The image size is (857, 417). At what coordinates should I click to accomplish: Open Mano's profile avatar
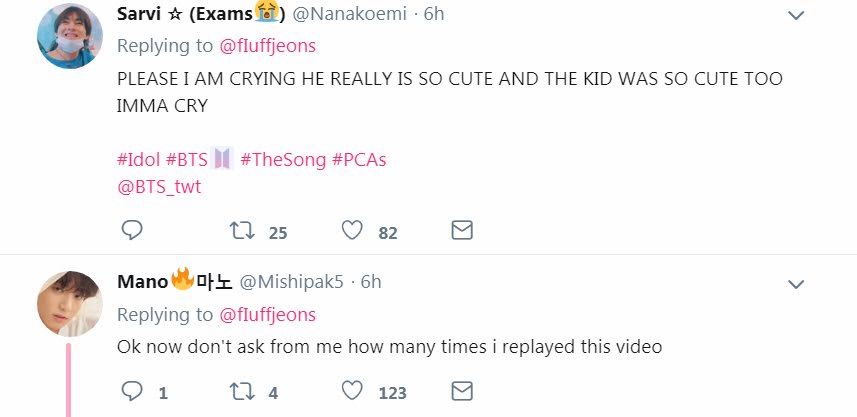point(70,303)
